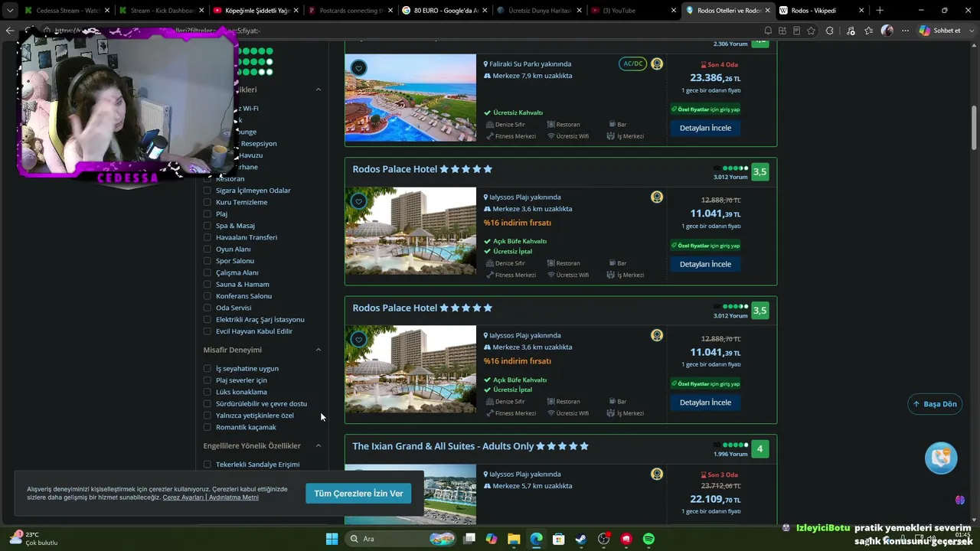Go back with the browser back arrow
Viewport: 980px width, 551px height.
(9, 31)
